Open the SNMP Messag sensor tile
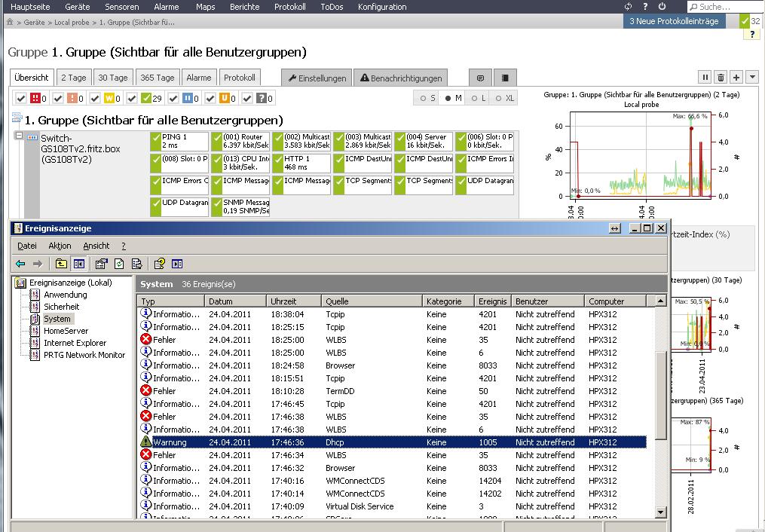765x532 pixels. pyautogui.click(x=240, y=206)
